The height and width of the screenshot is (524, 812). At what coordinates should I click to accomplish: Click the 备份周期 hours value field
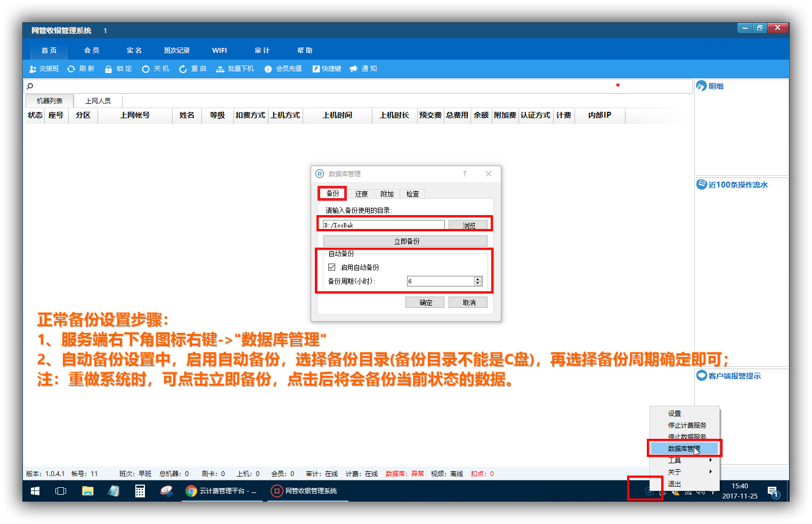[441, 281]
